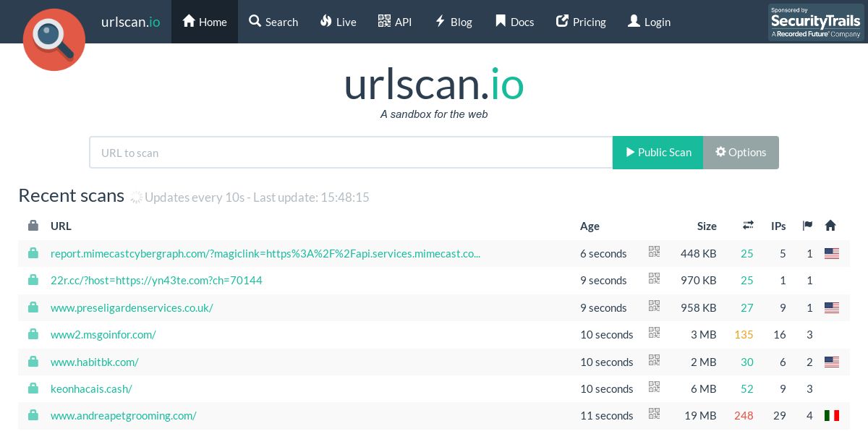868x434 pixels.
Task: Click US flag in report.mimecastcybergraph.com row
Action: click(x=832, y=253)
